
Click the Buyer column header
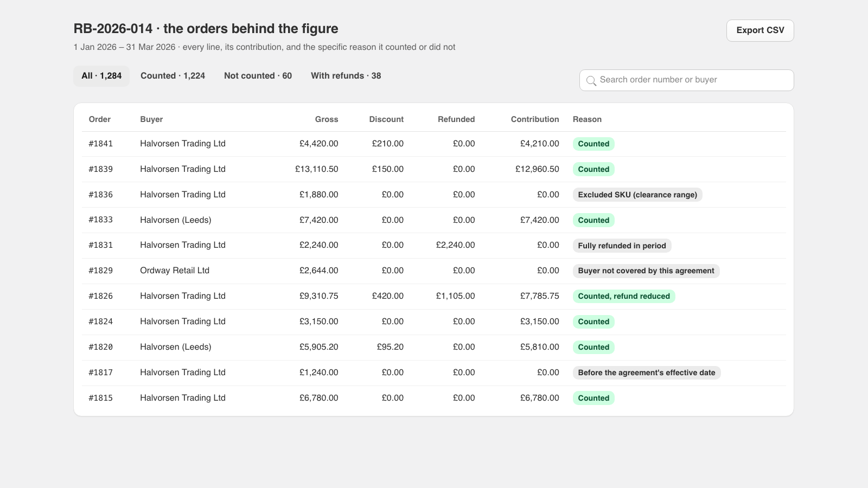coord(151,119)
